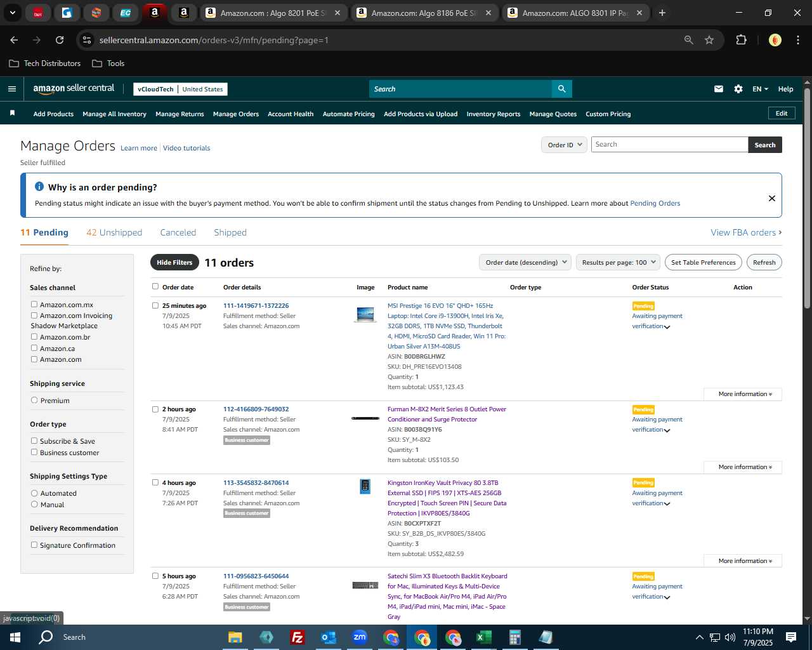Open the messages envelope icon

[719, 89]
